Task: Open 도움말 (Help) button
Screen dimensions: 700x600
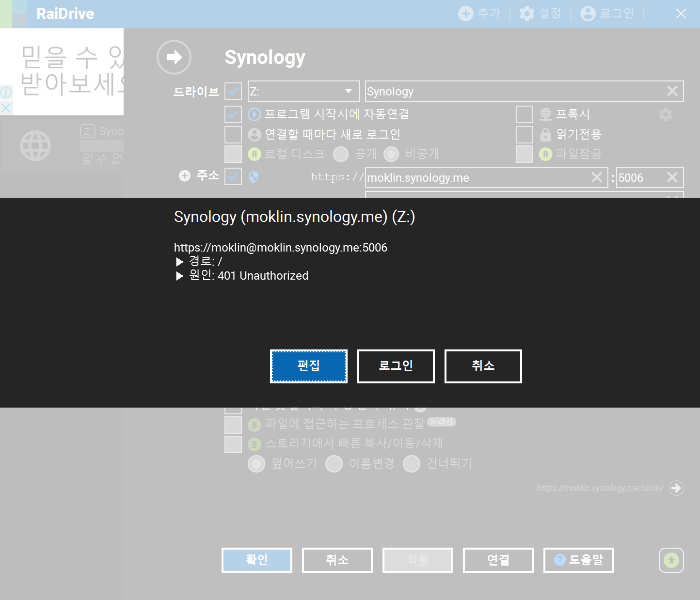Action: click(579, 560)
